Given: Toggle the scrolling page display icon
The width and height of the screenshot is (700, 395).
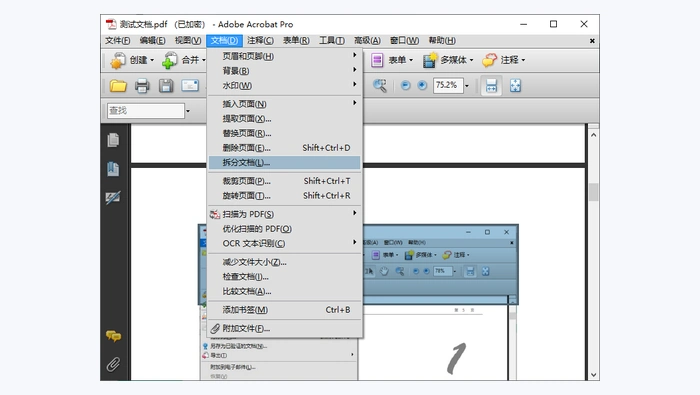Looking at the screenshot, I should pyautogui.click(x=491, y=86).
